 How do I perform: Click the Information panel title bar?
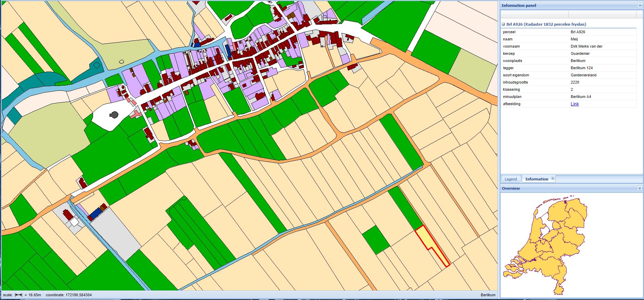tap(565, 5)
